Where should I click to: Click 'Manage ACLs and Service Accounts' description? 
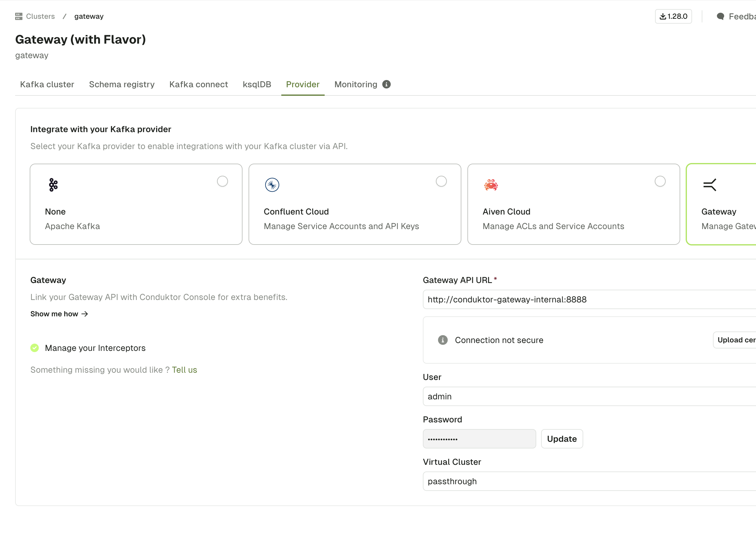coord(553,226)
